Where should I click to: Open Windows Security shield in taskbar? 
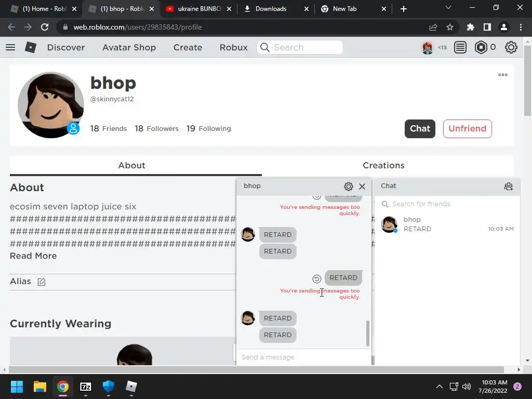pos(109,387)
